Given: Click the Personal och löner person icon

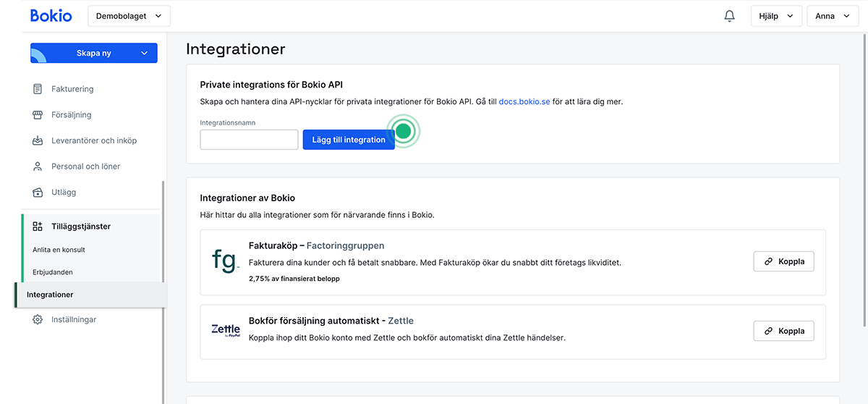Looking at the screenshot, I should (x=38, y=167).
